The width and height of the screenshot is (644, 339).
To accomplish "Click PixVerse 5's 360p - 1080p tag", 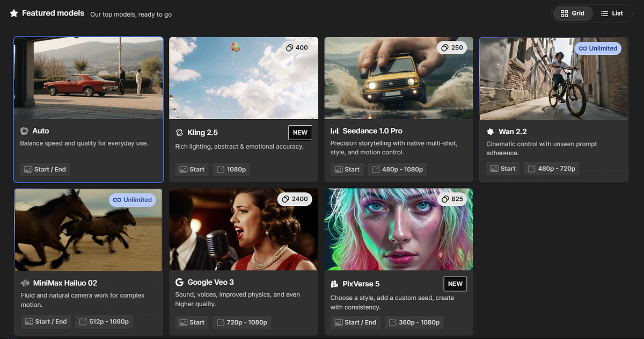I will [x=415, y=322].
